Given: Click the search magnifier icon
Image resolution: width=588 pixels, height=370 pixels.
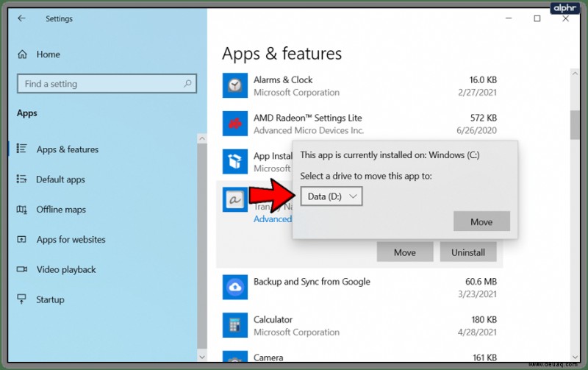Looking at the screenshot, I should (x=187, y=83).
